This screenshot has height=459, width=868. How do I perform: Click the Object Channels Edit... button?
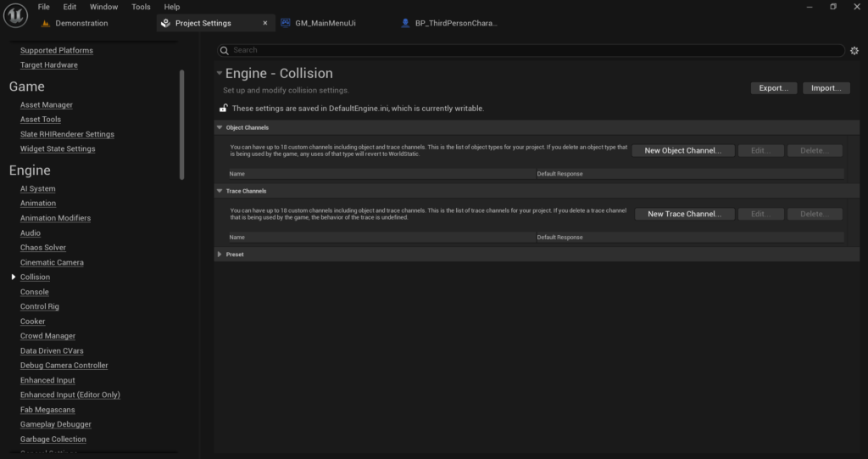(760, 150)
